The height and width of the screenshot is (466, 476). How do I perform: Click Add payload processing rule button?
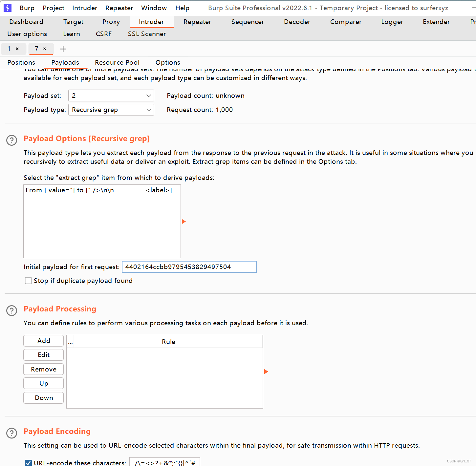pyautogui.click(x=44, y=341)
